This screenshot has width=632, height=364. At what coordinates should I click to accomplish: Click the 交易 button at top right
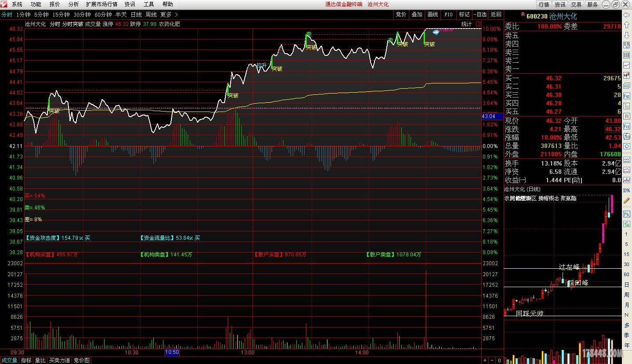coord(576,4)
